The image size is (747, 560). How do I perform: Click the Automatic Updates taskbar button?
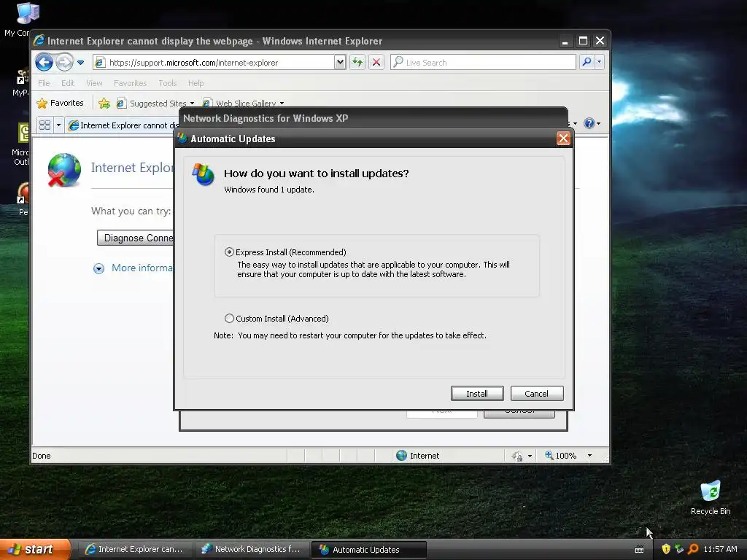tap(368, 550)
